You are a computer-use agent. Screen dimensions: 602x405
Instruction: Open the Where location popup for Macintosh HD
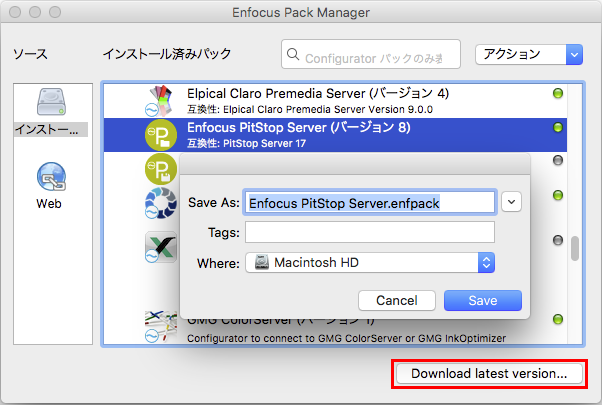(x=370, y=263)
